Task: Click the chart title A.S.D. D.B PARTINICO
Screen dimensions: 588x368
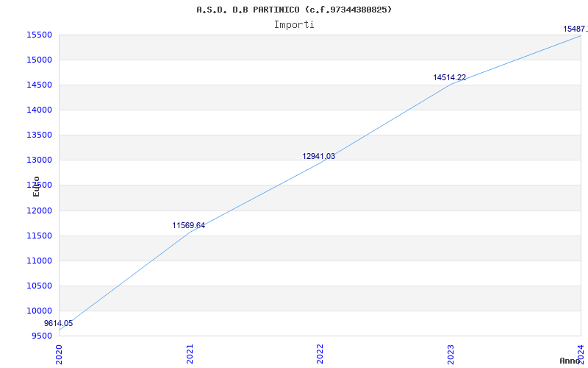Action: pyautogui.click(x=294, y=10)
